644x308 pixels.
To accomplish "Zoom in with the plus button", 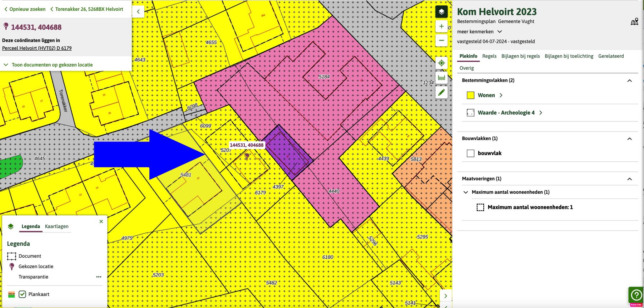I will click(x=441, y=26).
